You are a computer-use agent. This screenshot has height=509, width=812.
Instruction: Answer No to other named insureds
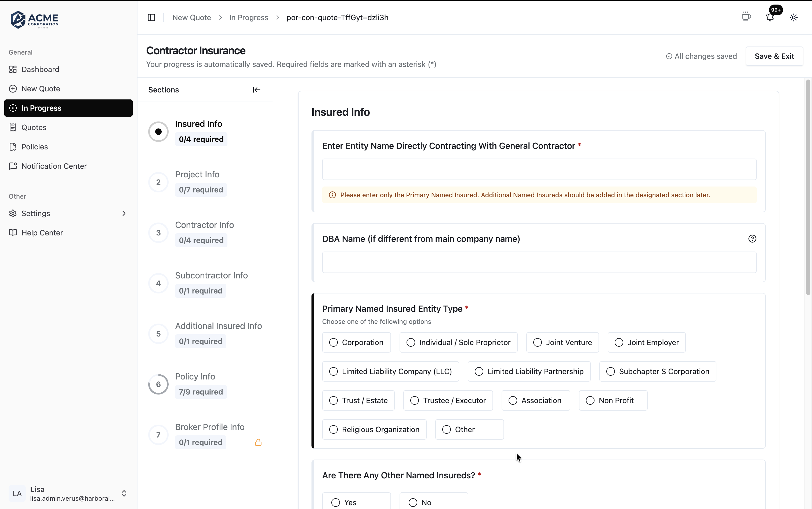[x=434, y=501]
